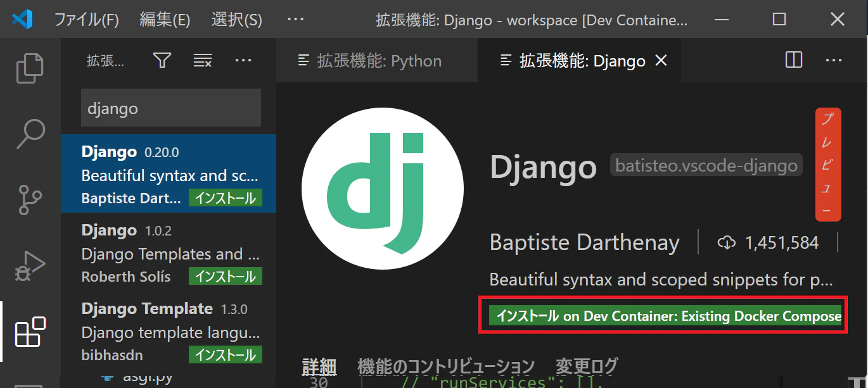Image resolution: width=868 pixels, height=388 pixels.
Task: Clear extension search results icon
Action: click(x=203, y=61)
